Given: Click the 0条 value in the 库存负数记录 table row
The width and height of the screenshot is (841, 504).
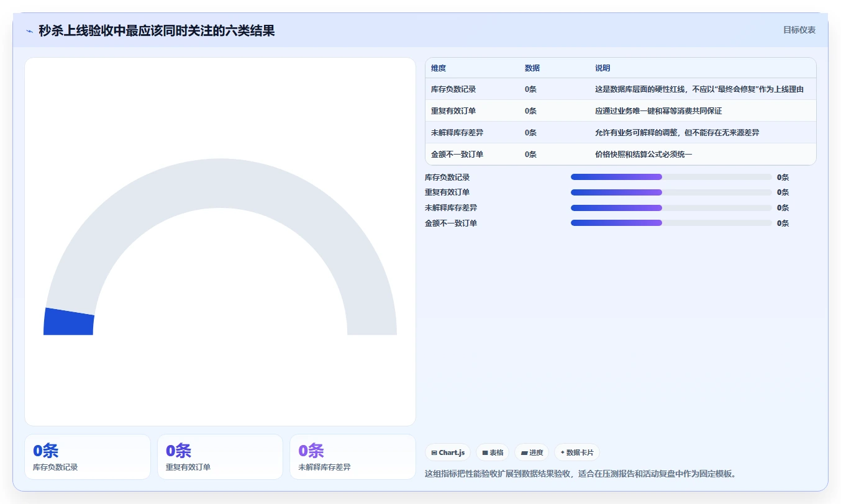Looking at the screenshot, I should tap(530, 89).
